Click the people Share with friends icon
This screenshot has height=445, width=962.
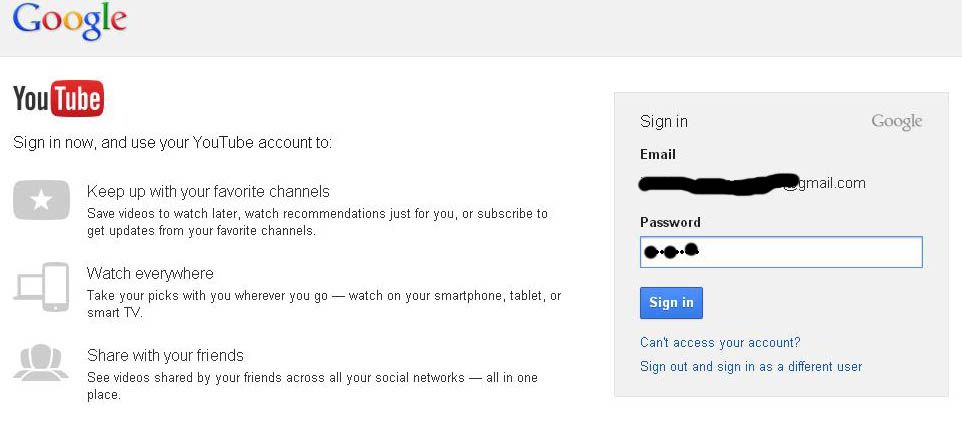click(x=41, y=363)
